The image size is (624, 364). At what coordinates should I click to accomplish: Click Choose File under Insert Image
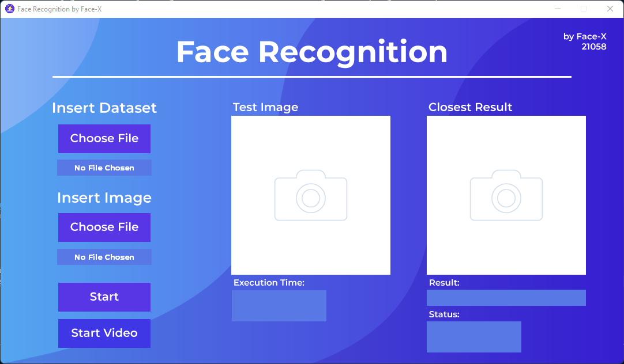click(104, 227)
